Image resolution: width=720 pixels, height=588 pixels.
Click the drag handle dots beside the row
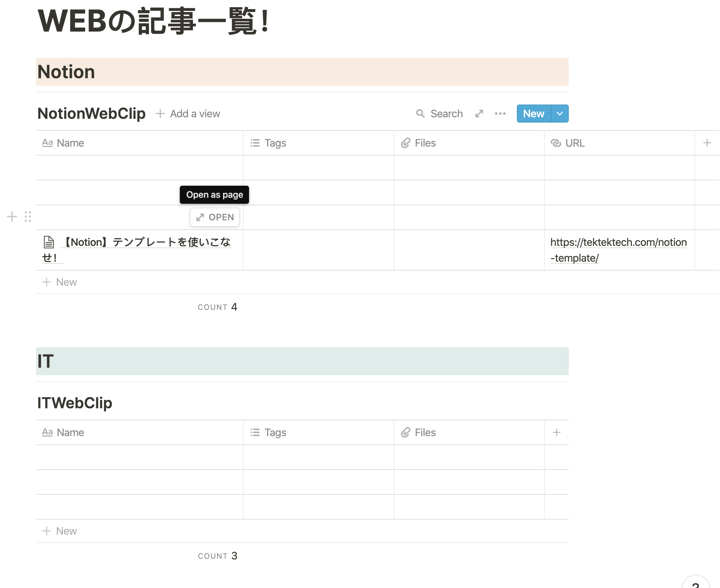[x=27, y=217]
